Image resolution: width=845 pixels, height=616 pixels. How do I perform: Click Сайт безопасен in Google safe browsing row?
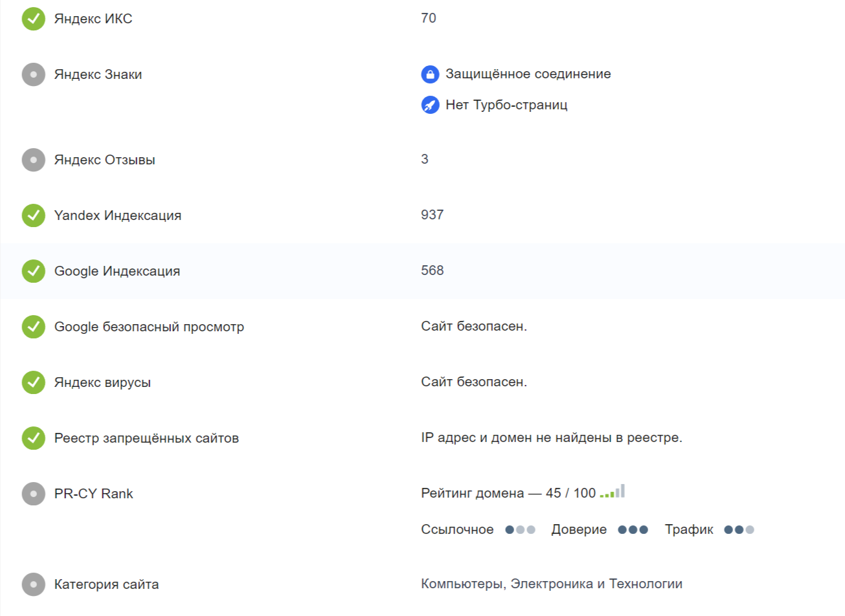tap(474, 326)
